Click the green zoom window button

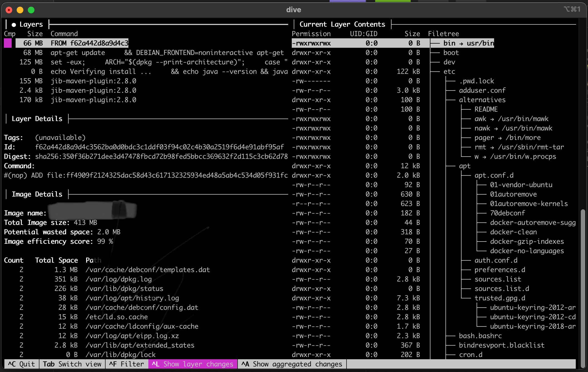(x=31, y=10)
